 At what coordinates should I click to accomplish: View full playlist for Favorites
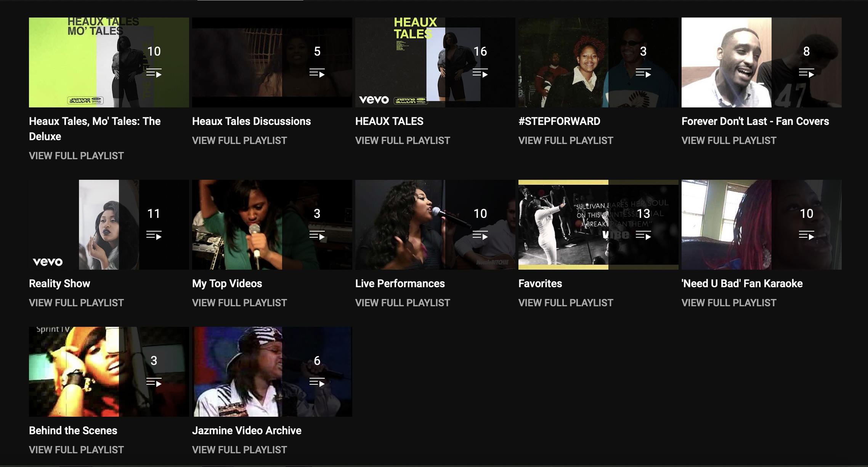point(566,303)
